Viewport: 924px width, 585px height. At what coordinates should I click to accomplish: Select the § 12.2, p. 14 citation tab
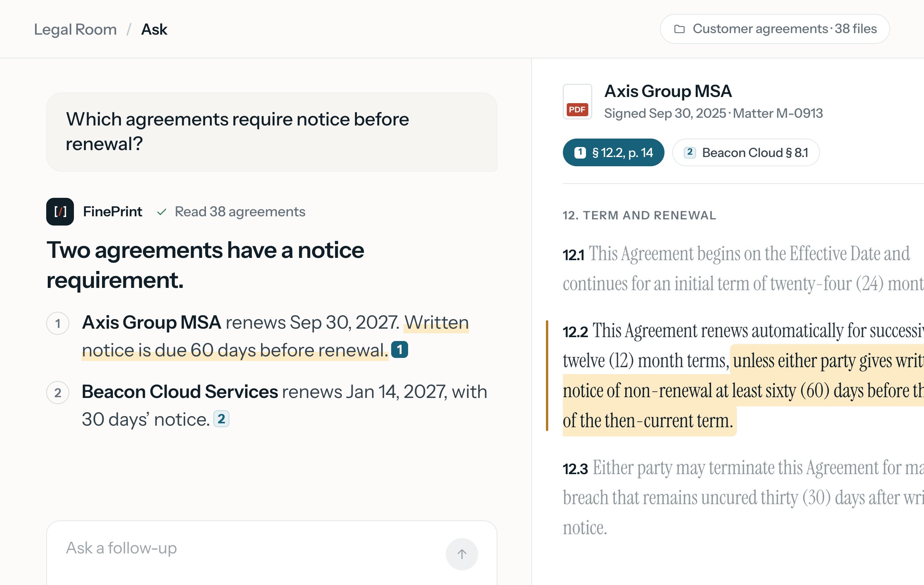click(x=613, y=152)
